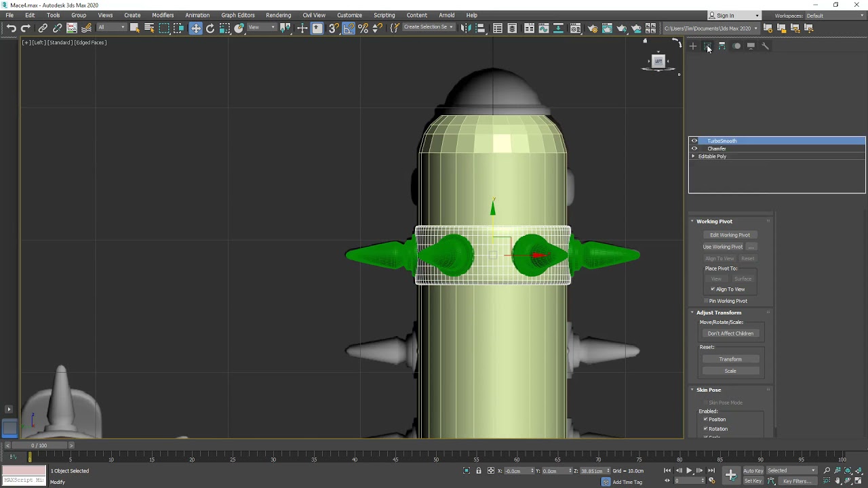Click the Select and Place tool
The width and height of the screenshot is (868, 488).
[239, 28]
